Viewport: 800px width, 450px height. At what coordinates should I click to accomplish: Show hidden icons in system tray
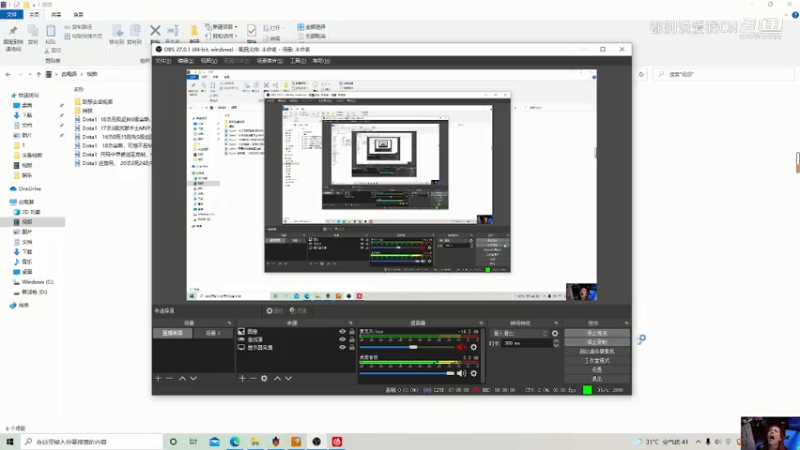(698, 442)
